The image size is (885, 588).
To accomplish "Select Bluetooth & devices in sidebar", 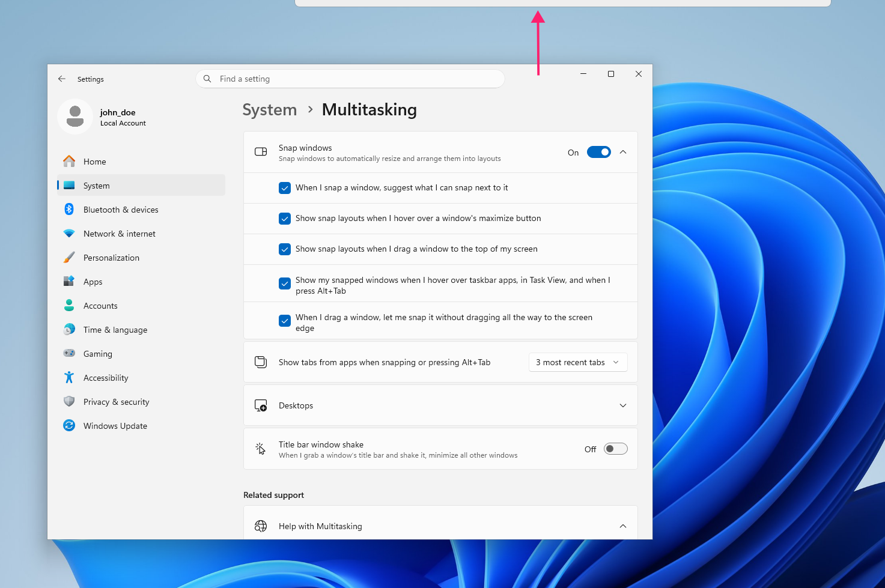I will tap(141, 210).
